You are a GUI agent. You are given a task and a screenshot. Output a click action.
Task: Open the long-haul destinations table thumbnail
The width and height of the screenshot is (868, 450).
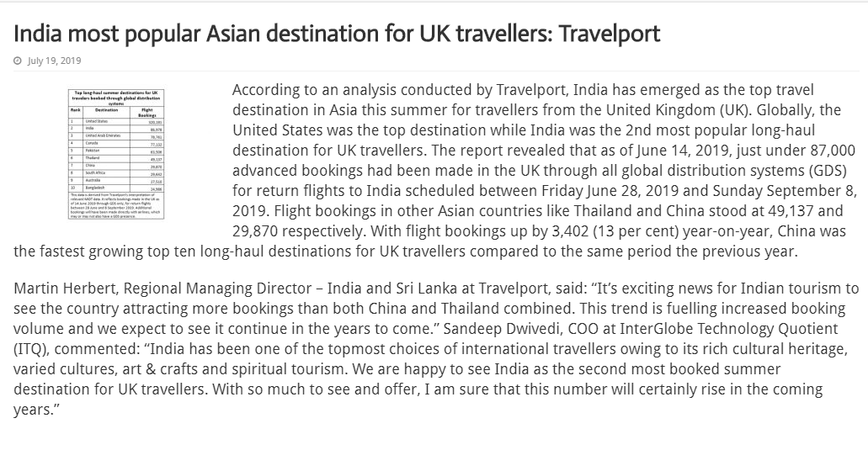tap(116, 154)
